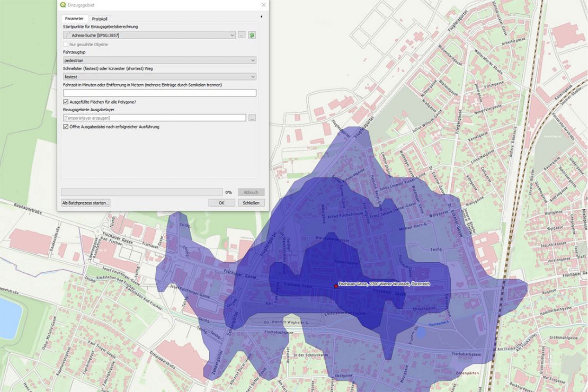
Task: Click the OK button
Action: click(x=221, y=202)
